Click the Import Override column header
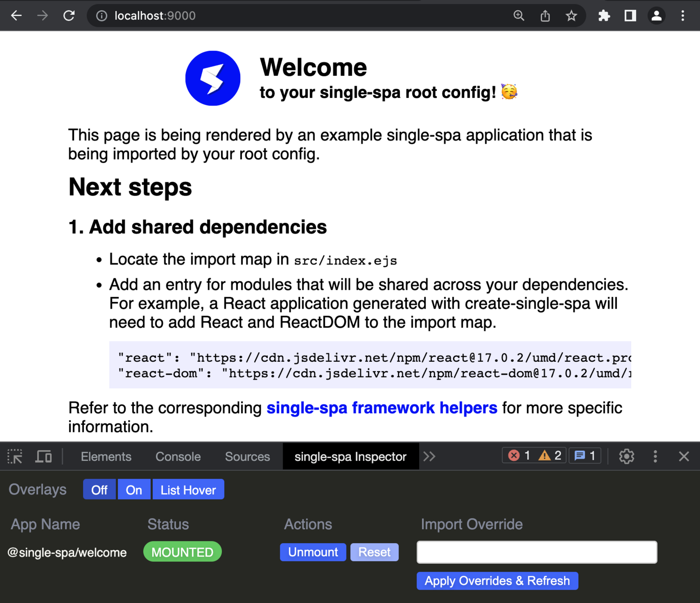 point(472,524)
